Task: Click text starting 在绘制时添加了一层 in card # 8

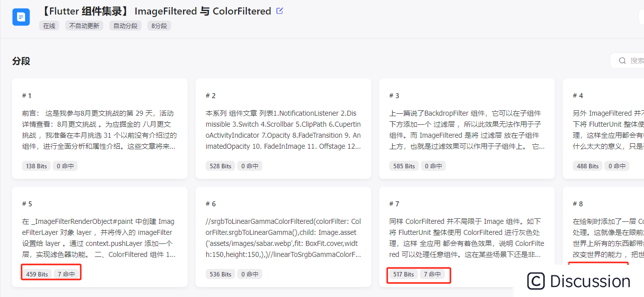Action: [608, 238]
